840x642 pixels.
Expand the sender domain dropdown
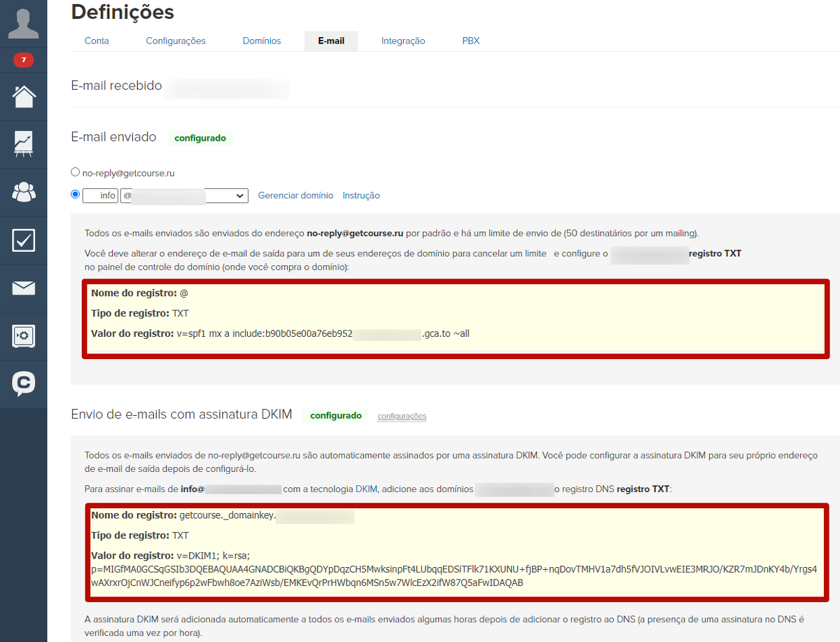click(184, 196)
